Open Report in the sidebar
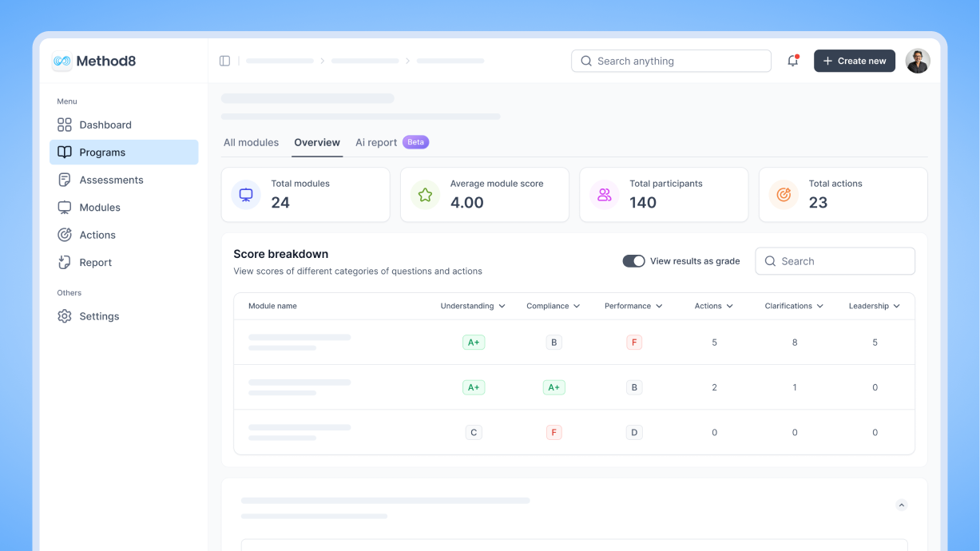This screenshot has width=980, height=551. tap(124, 263)
